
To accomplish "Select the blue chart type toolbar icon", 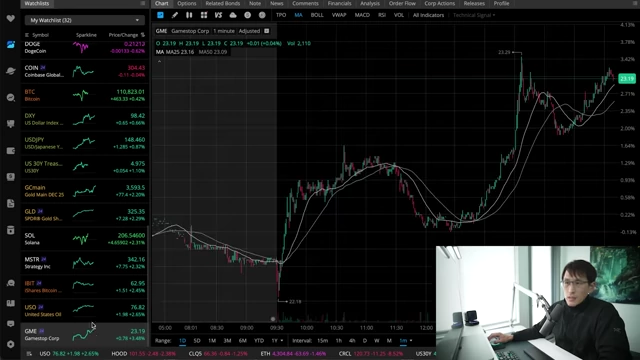I will (x=160, y=15).
